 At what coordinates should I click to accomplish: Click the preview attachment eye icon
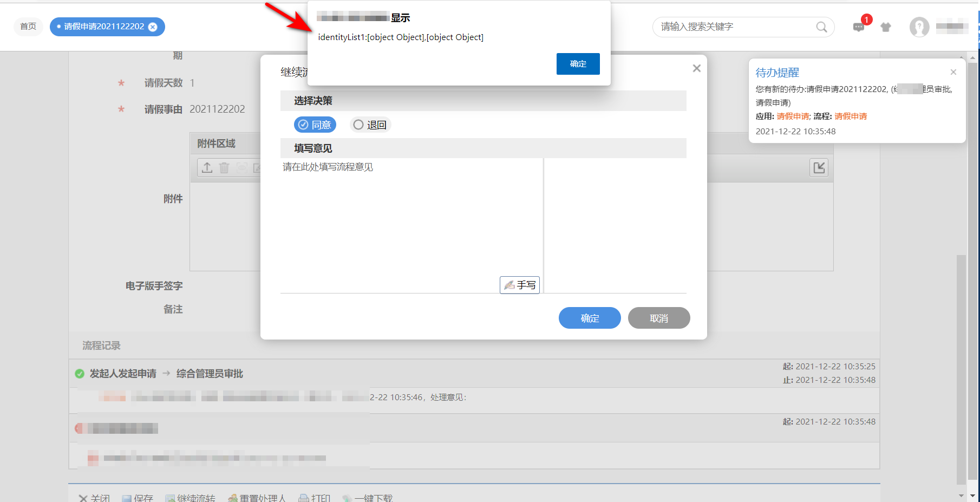(x=241, y=168)
